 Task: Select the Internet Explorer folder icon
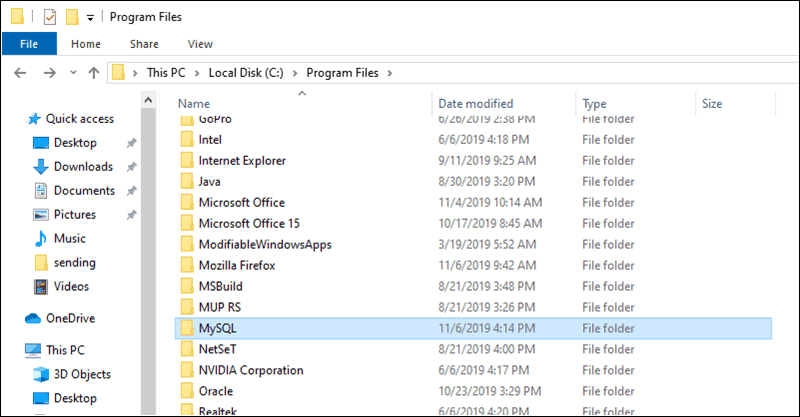click(x=187, y=160)
